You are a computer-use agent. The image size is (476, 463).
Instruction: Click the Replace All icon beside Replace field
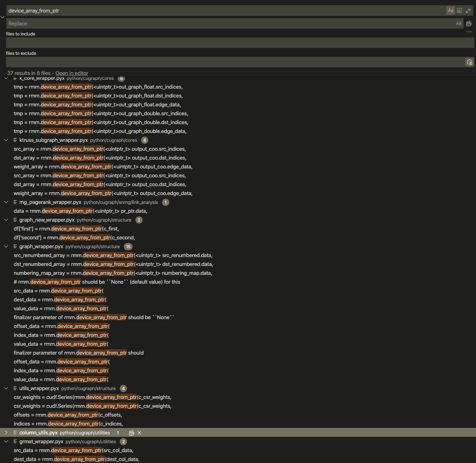coord(469,23)
